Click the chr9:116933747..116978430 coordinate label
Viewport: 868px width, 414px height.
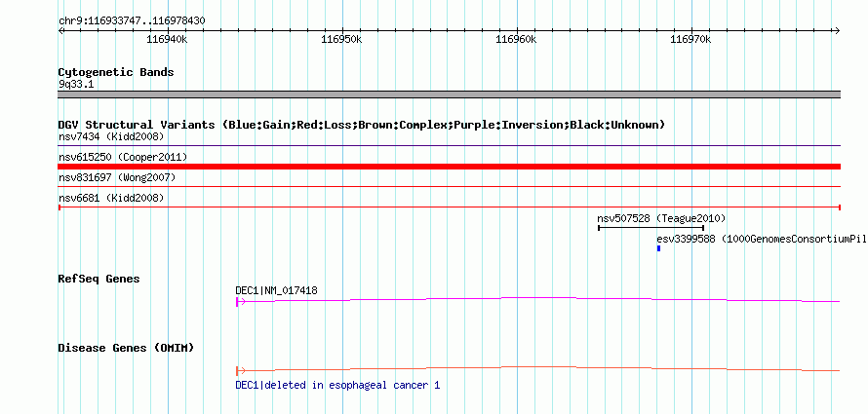pos(132,21)
